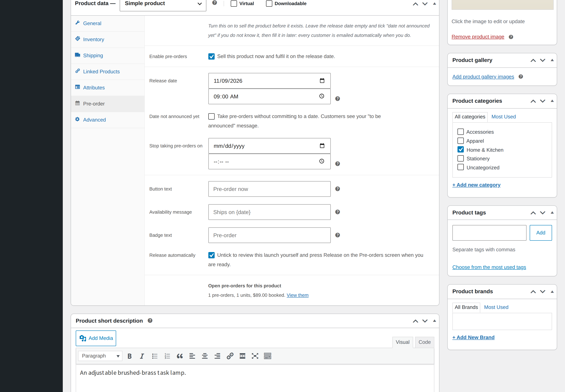Switch to Linked Products tab
The image size is (565, 392).
pos(108,72)
